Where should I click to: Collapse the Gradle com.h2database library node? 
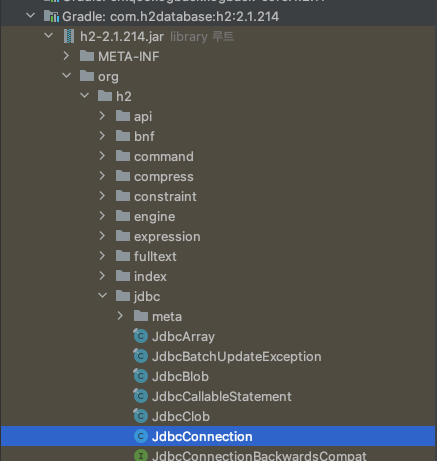point(30,16)
